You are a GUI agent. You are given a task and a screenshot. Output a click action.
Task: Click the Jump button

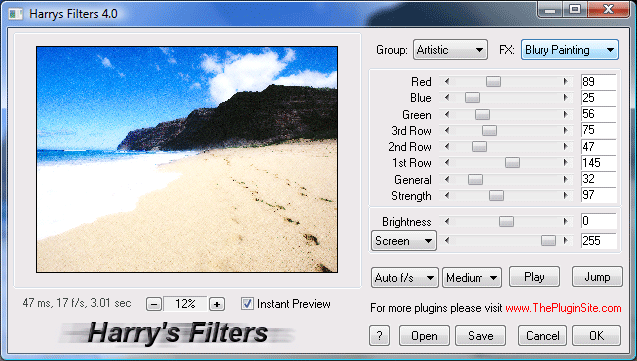[597, 277]
